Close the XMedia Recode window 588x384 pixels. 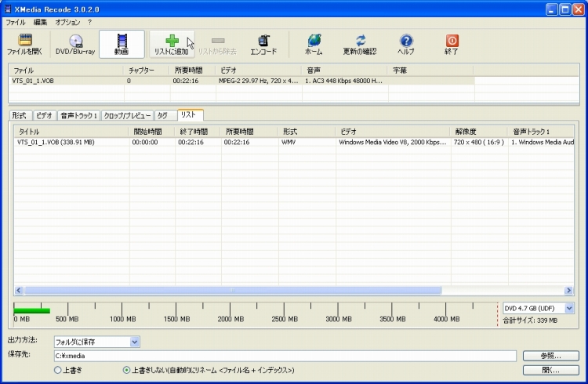click(579, 9)
